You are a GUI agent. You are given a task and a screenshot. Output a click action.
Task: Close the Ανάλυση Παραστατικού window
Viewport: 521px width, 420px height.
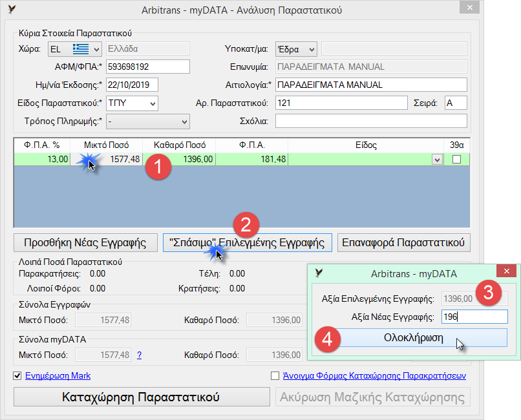(x=469, y=7)
